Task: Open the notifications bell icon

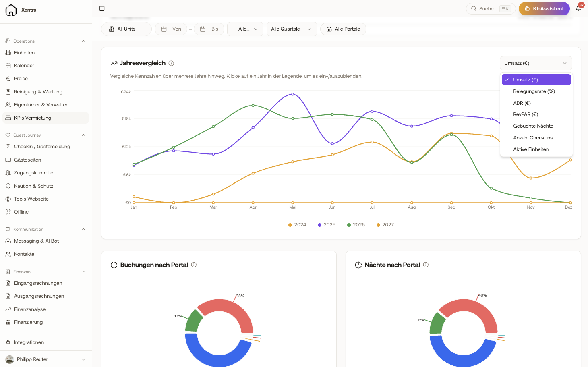Action: tap(578, 8)
